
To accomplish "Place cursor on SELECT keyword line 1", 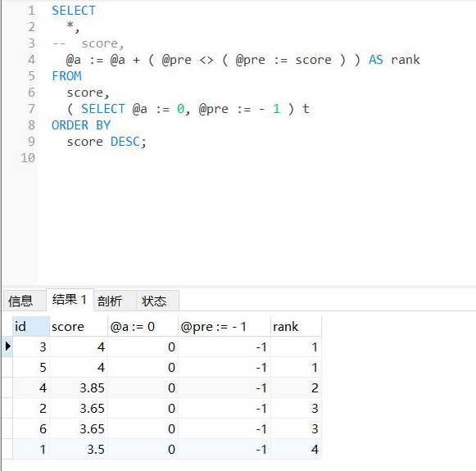I will (74, 11).
